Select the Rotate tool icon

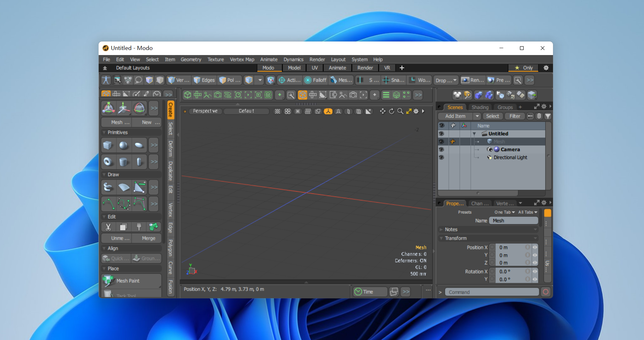139,108
